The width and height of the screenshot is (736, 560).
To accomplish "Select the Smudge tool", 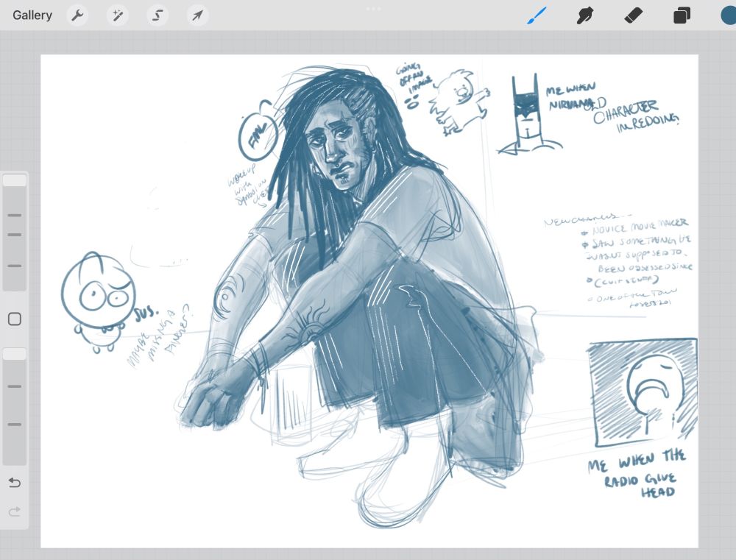I will (585, 15).
